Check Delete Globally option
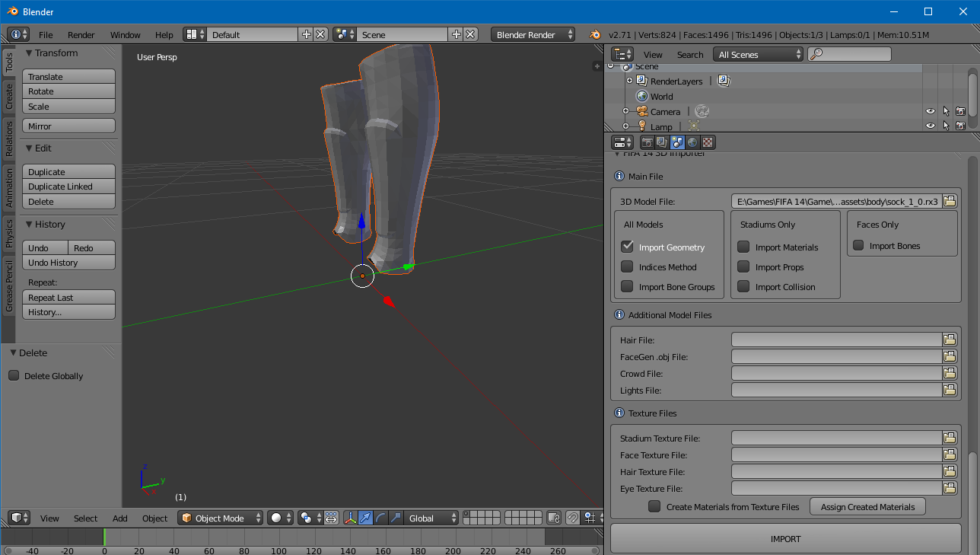Screen dimensions: 980x555 pyautogui.click(x=14, y=375)
